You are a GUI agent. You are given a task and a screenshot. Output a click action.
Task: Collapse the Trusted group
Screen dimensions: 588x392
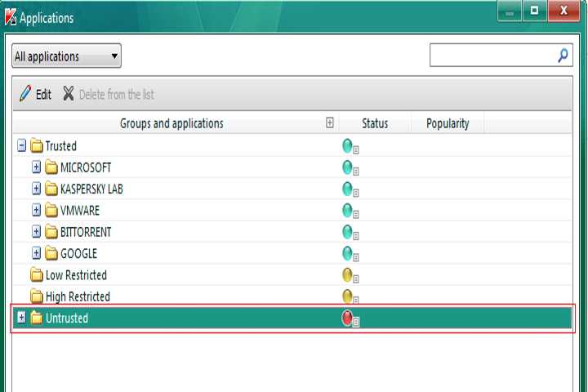point(22,145)
